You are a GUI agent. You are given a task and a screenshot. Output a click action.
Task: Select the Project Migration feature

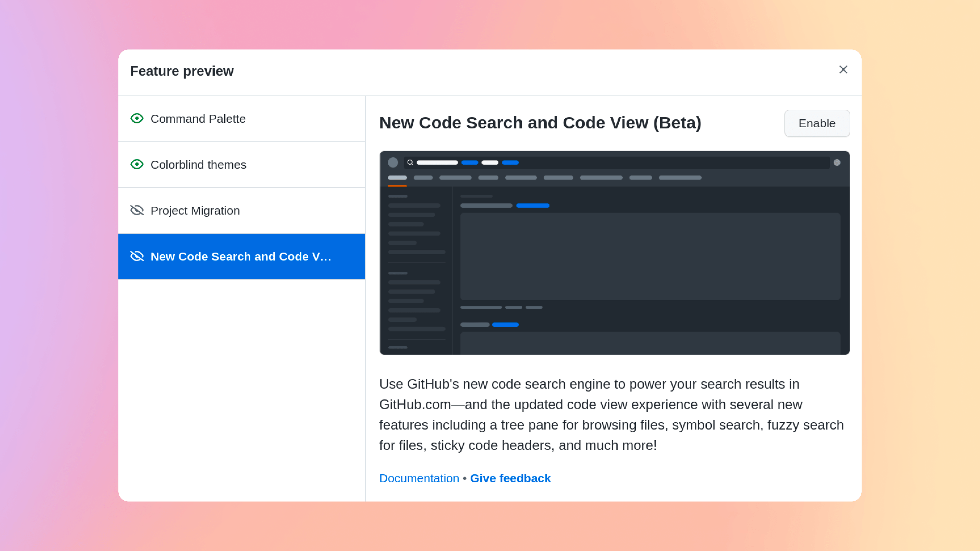coord(195,211)
